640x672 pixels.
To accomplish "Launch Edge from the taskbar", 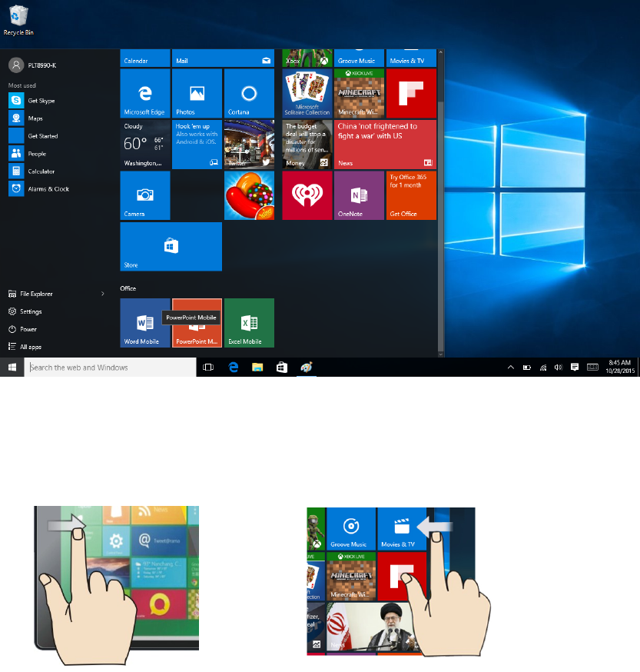I will tap(233, 368).
